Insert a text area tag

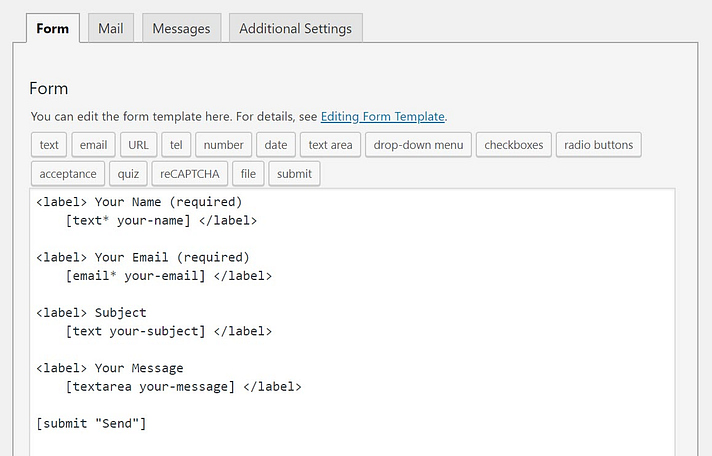pos(330,145)
